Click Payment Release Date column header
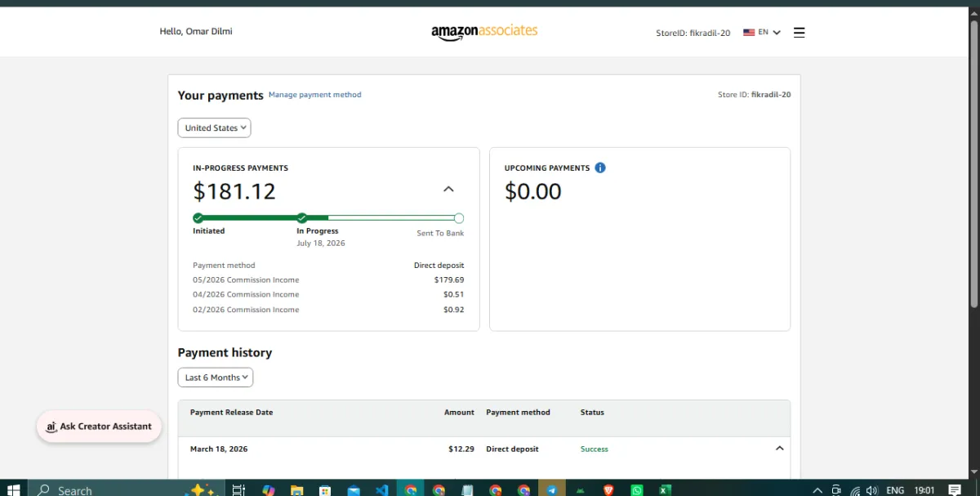980x496 pixels. coord(231,413)
